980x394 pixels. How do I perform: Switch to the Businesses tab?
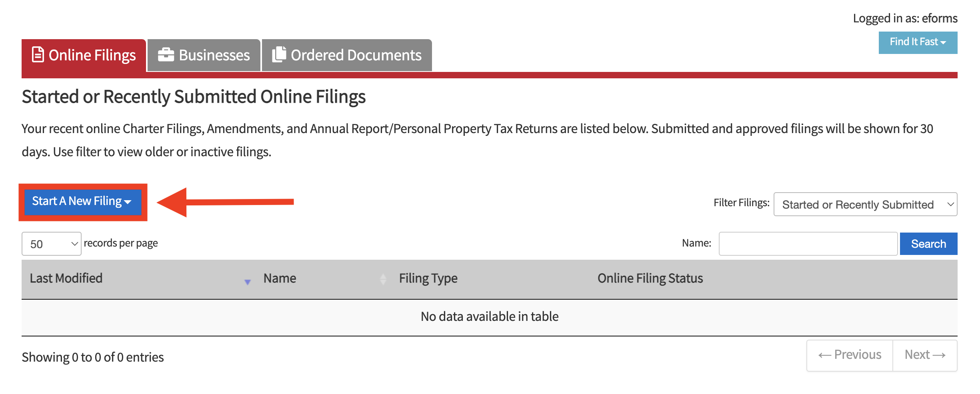(x=204, y=55)
